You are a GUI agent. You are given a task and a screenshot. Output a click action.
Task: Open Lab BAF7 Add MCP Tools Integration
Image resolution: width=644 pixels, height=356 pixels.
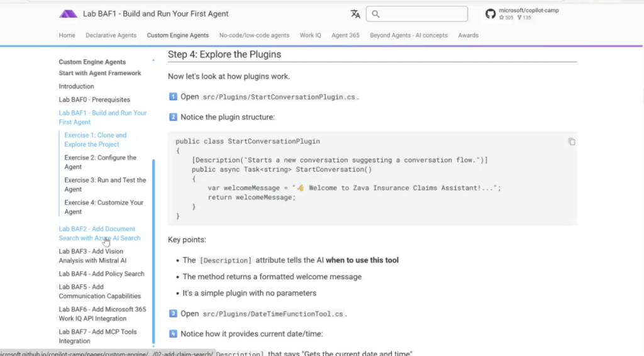[97, 336]
